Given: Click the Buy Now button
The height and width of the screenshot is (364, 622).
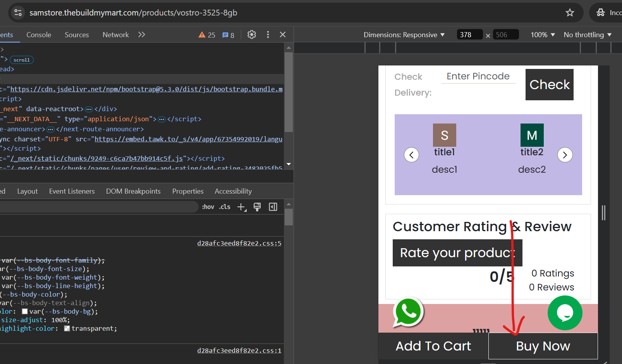Looking at the screenshot, I should click(543, 346).
